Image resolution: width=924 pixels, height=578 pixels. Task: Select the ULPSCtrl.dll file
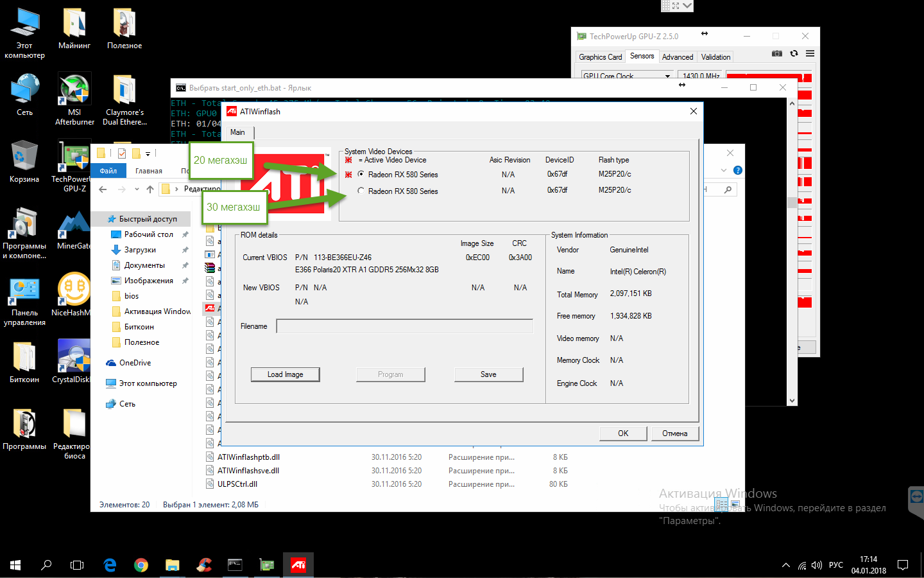click(237, 484)
